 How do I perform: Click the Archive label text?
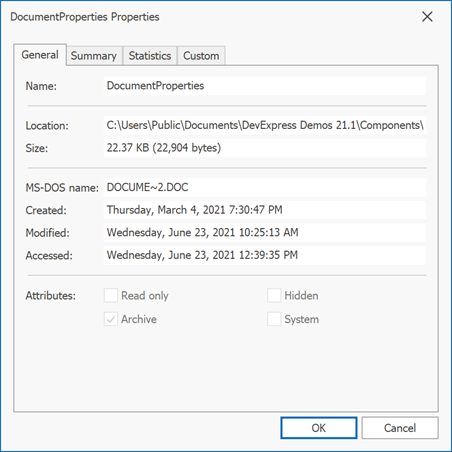(139, 319)
